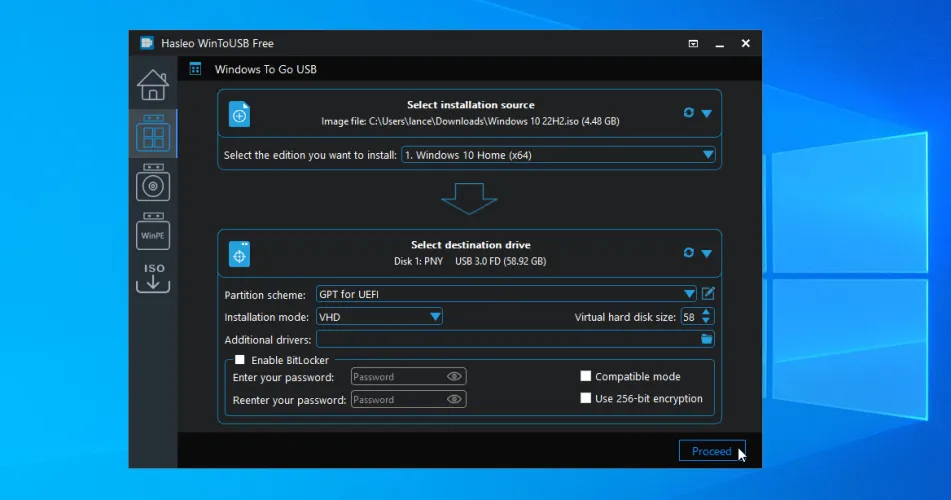
Task: Check the Compatible mode option
Action: pos(586,377)
